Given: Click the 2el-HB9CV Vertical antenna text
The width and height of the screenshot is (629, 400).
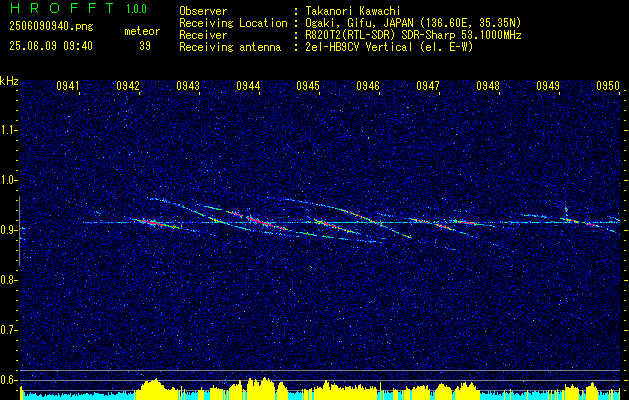Looking at the screenshot, I should pos(387,47).
